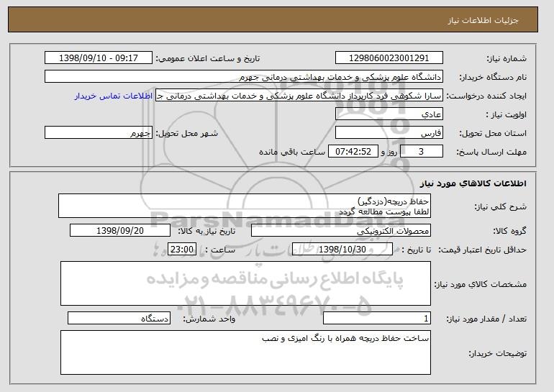Click the label شهر محل تحویل

point(187,134)
